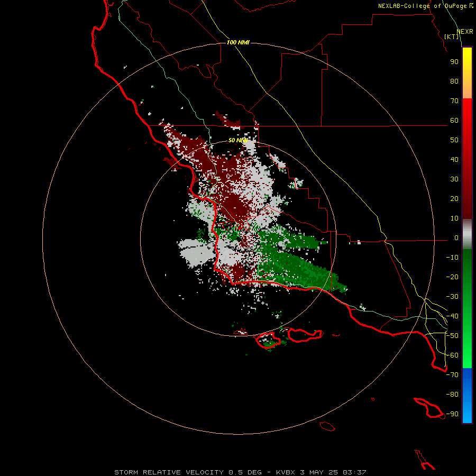Click the yellow segment of the color scale

pyautogui.click(x=467, y=73)
